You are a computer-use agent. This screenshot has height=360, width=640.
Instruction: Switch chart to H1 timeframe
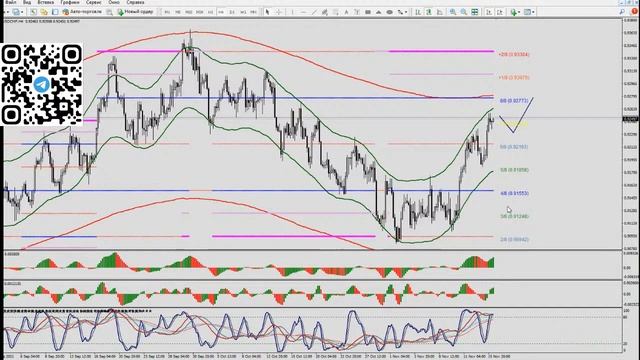[210, 12]
